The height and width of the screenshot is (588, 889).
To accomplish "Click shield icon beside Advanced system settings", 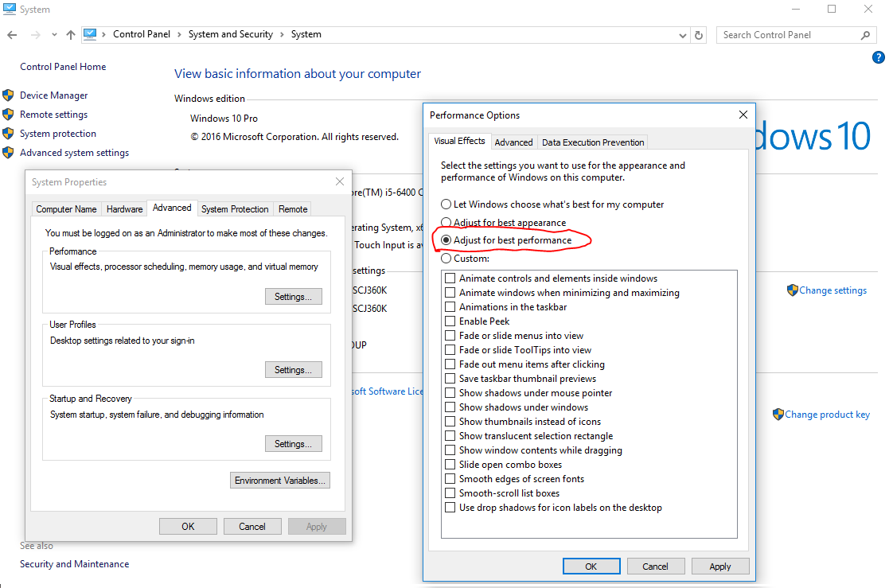I will click(8, 153).
